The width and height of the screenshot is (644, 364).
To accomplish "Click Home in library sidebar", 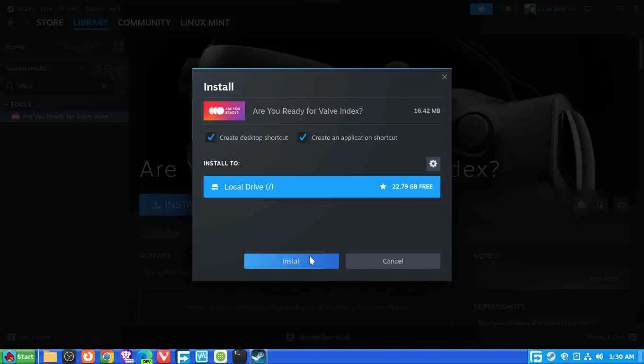I will (15, 46).
